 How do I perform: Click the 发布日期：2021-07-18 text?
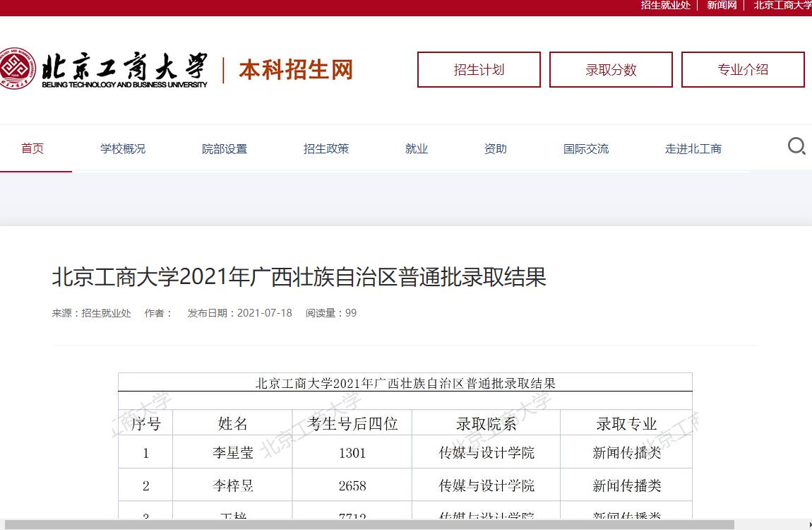click(240, 313)
